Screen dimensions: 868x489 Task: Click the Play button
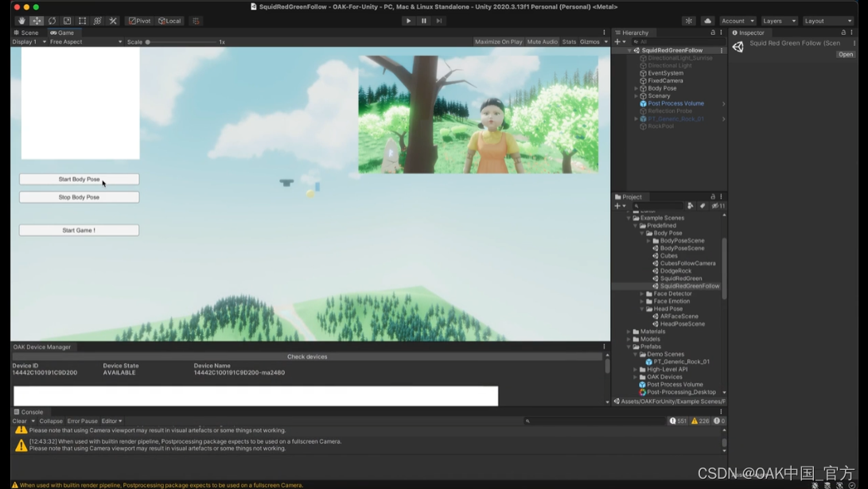coord(408,21)
